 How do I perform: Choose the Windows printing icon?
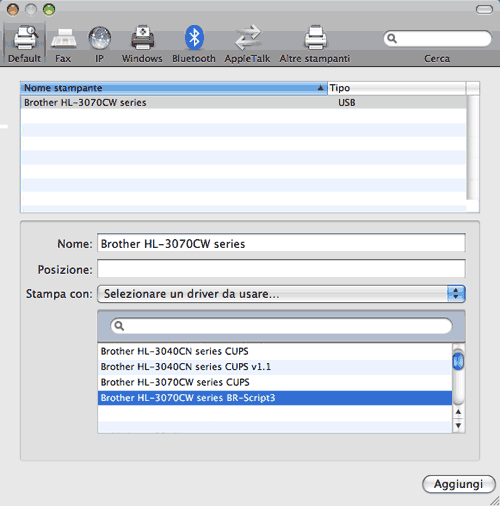click(x=143, y=37)
